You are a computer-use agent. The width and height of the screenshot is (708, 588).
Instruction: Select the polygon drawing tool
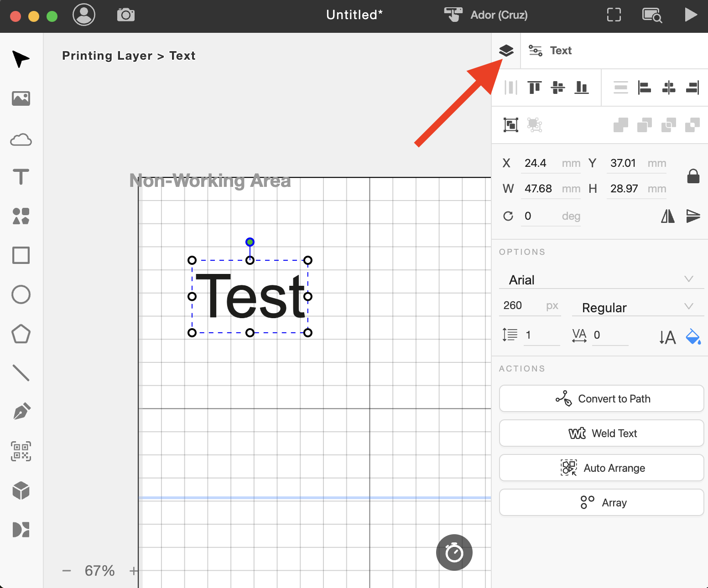21,334
